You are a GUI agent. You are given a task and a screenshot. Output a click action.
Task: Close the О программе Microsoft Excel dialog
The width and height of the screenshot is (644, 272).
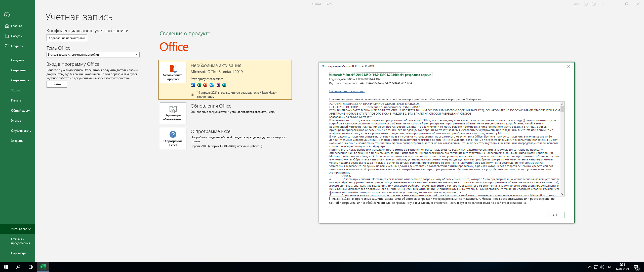click(x=569, y=66)
